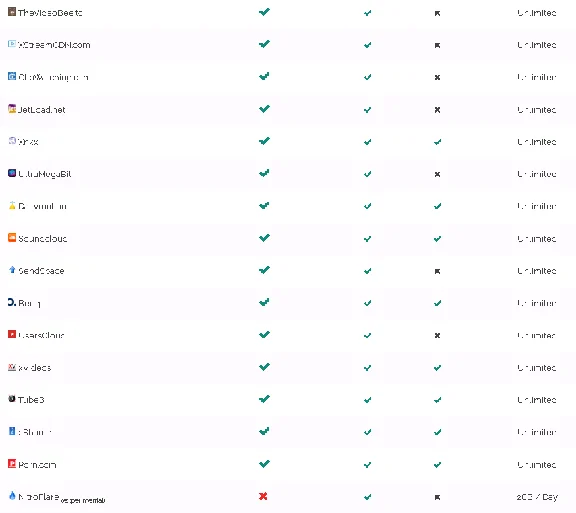Open the XStreamCDN.com host link
Viewport: 576px width, 513px height.
tap(54, 45)
